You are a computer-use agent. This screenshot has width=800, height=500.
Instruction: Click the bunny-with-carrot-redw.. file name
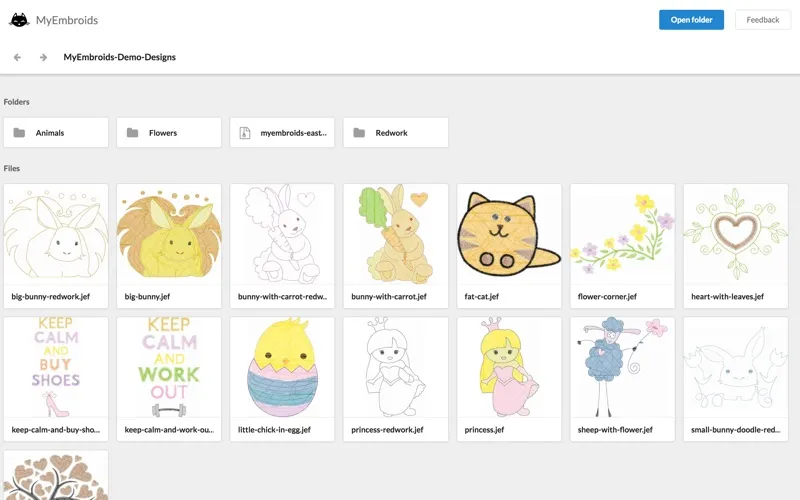283,296
